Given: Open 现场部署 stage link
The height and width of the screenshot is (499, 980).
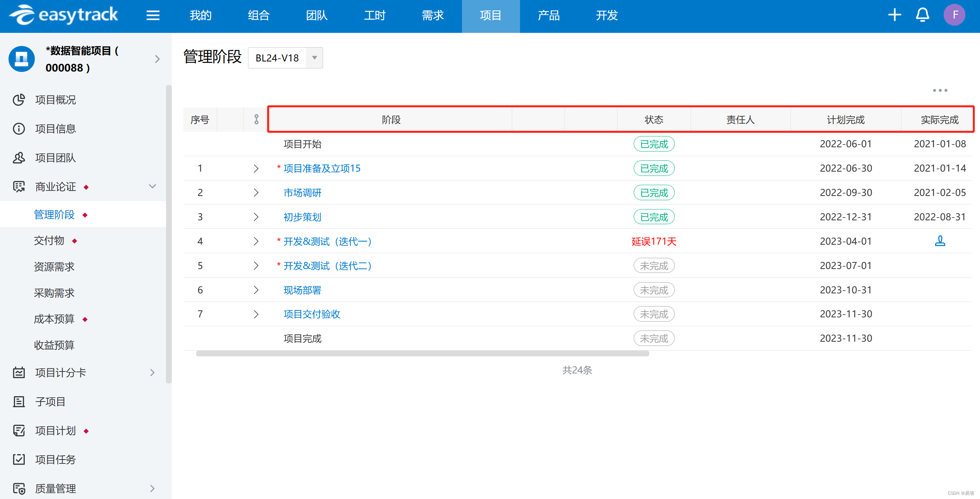Looking at the screenshot, I should [303, 290].
